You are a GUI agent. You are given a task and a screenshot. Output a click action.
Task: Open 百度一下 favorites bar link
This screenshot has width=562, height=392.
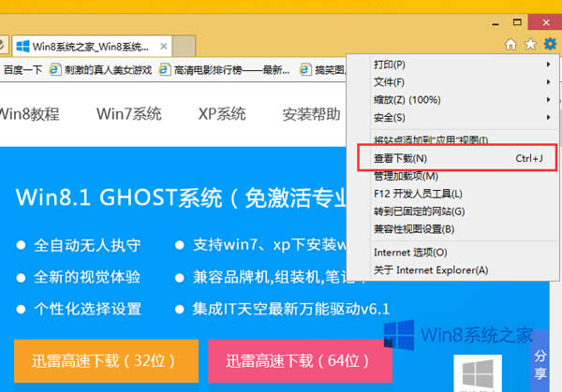[x=22, y=70]
